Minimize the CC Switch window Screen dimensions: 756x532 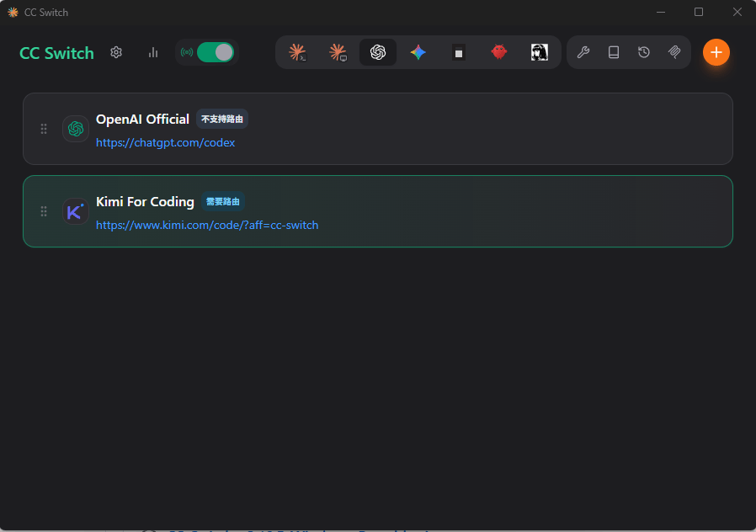(x=661, y=12)
